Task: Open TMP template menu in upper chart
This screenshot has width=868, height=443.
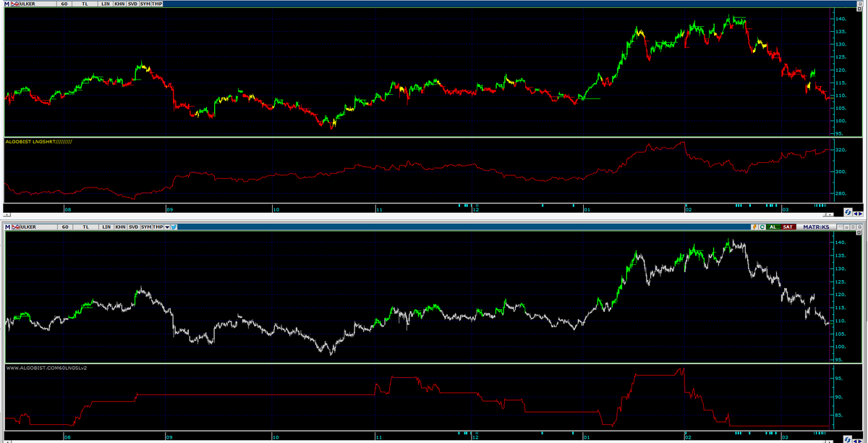Action: 157,4
